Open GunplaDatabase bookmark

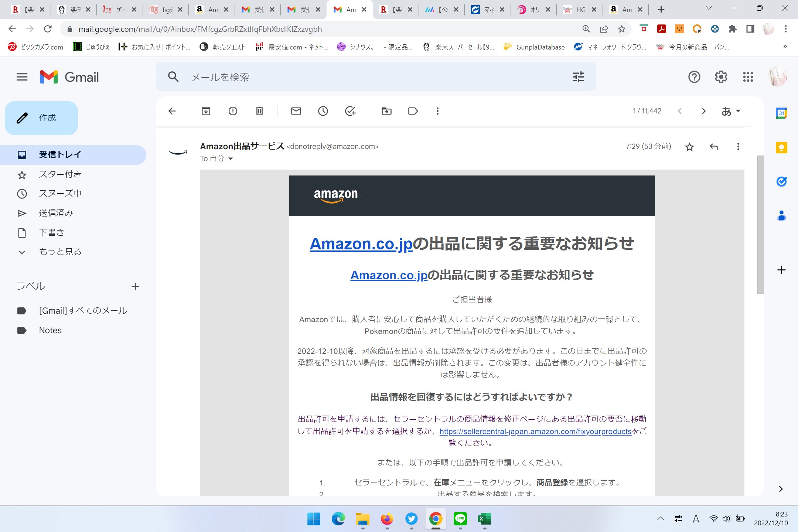(534, 47)
